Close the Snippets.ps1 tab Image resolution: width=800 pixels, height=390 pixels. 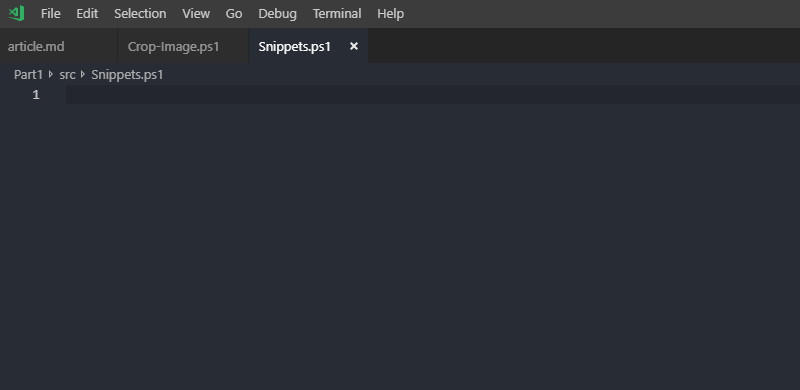(x=354, y=46)
